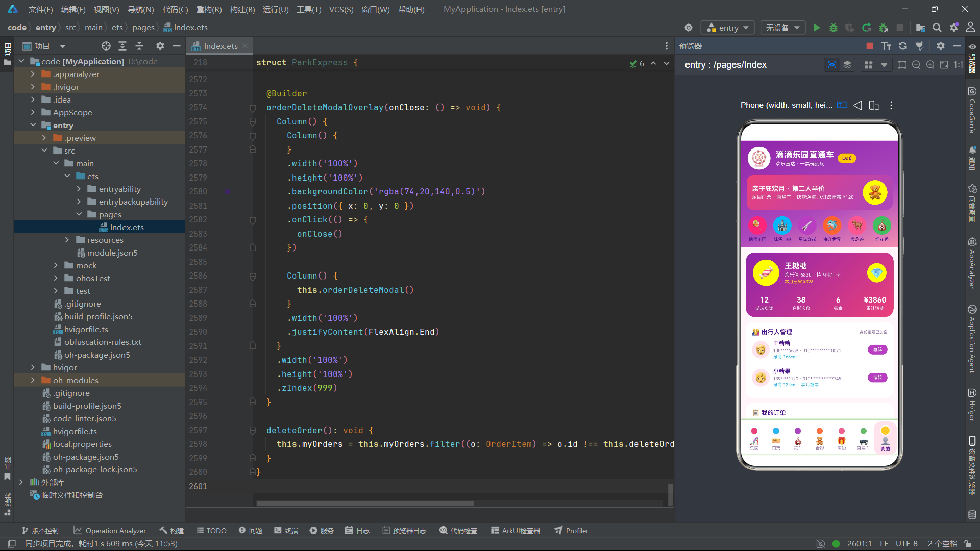The width and height of the screenshot is (980, 551).
Task: Click the hot reload apply changes icon
Action: click(867, 28)
